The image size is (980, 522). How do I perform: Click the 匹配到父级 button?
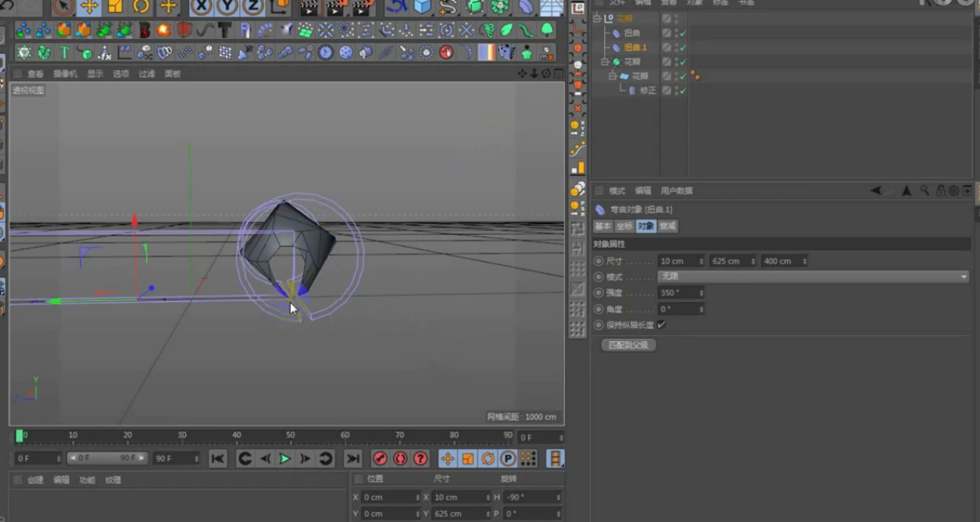coord(628,344)
